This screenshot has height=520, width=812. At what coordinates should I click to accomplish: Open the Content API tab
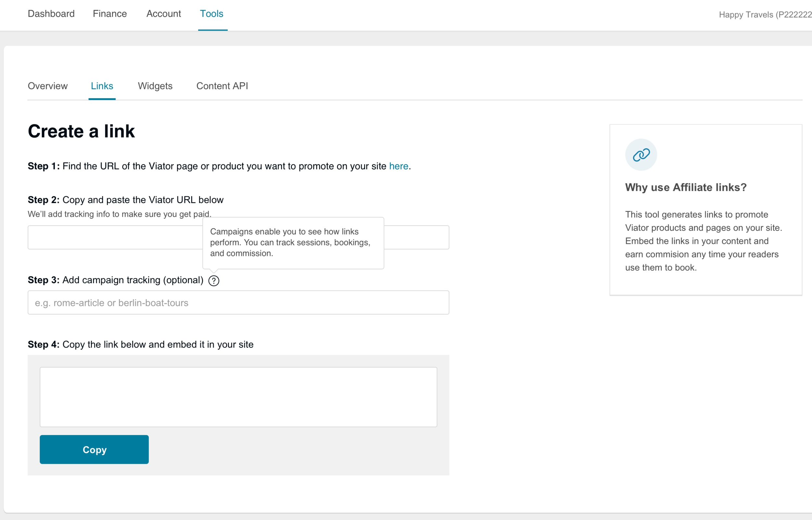click(222, 86)
